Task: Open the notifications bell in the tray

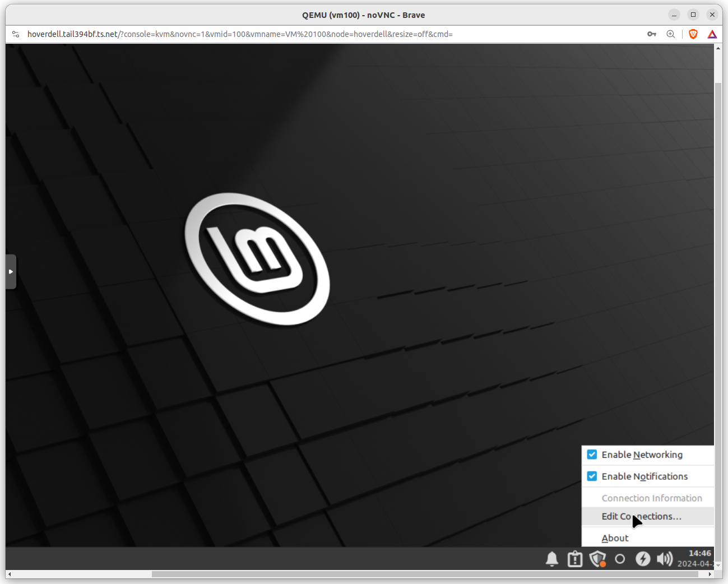Action: [552, 559]
